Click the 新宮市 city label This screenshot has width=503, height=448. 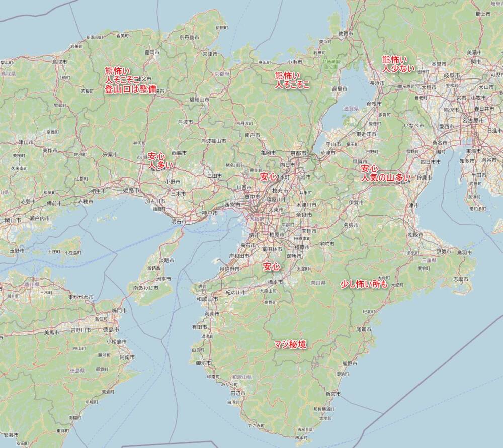click(x=333, y=394)
